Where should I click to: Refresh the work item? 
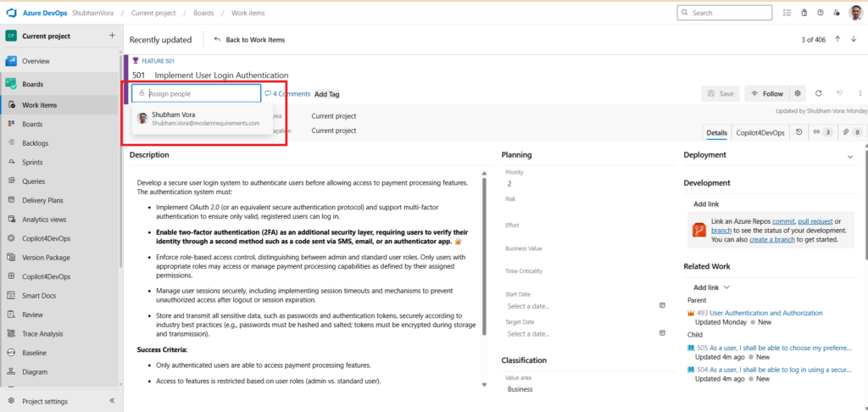tap(818, 94)
